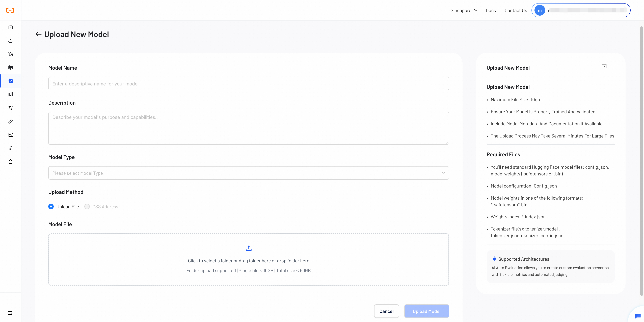This screenshot has height=322, width=644.
Task: Click 'AI Auto Evaluation allows you' description text
Action: (550, 271)
